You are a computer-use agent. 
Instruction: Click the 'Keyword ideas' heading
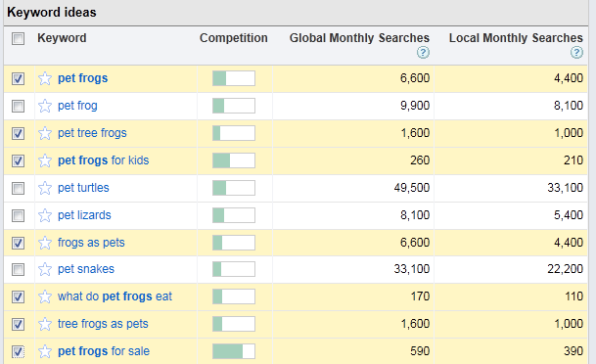click(52, 12)
